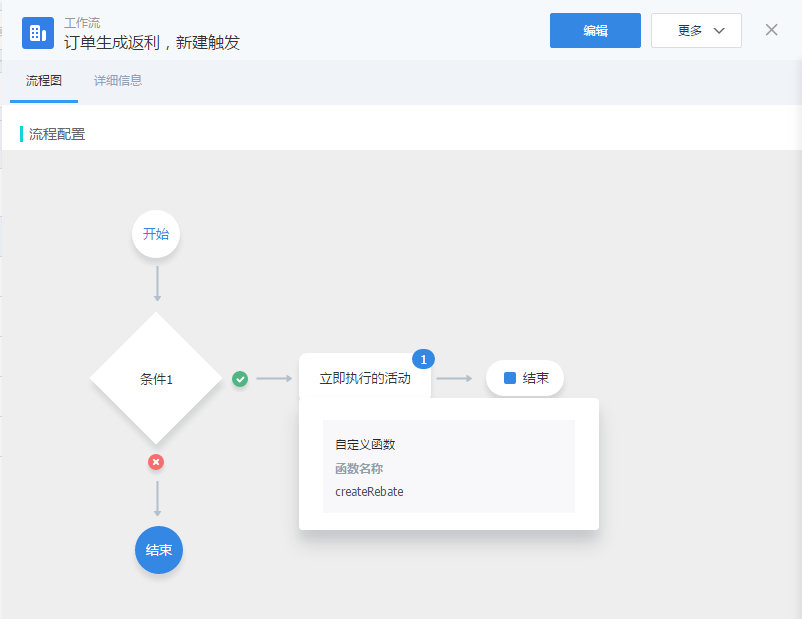Click the 自定义函数 entry in popup
The width and height of the screenshot is (802, 619).
(x=365, y=445)
